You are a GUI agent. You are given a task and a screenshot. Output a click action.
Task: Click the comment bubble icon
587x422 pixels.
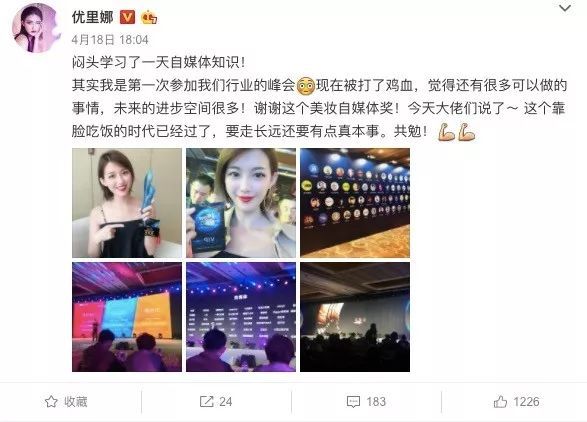[353, 402]
